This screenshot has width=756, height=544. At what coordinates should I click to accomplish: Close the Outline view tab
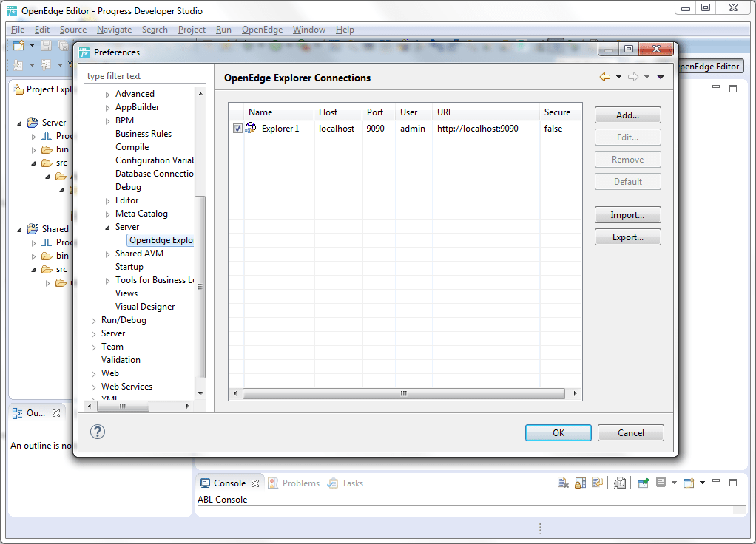click(x=56, y=413)
